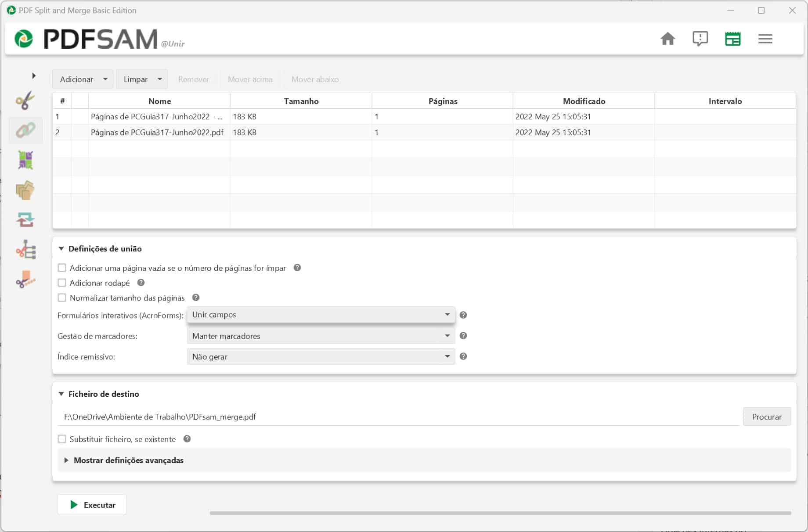Click the modified date in row 2

coord(553,132)
